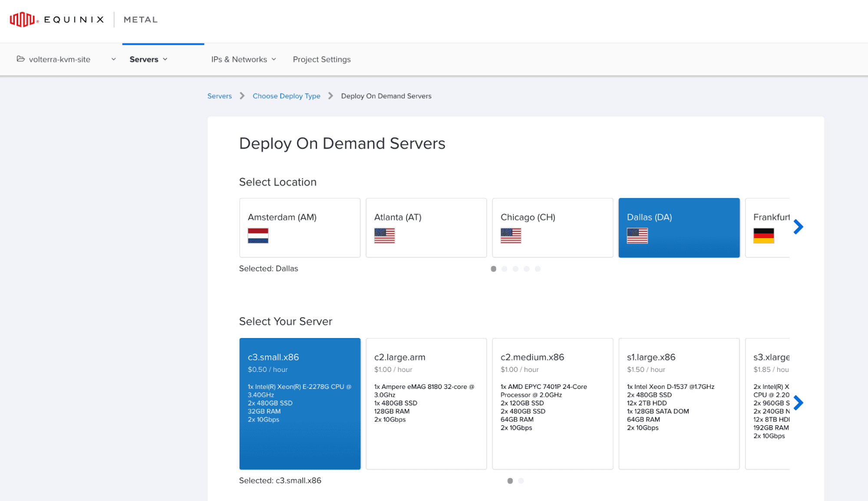
Task: Jump to second location carousel page dot
Action: (x=504, y=269)
